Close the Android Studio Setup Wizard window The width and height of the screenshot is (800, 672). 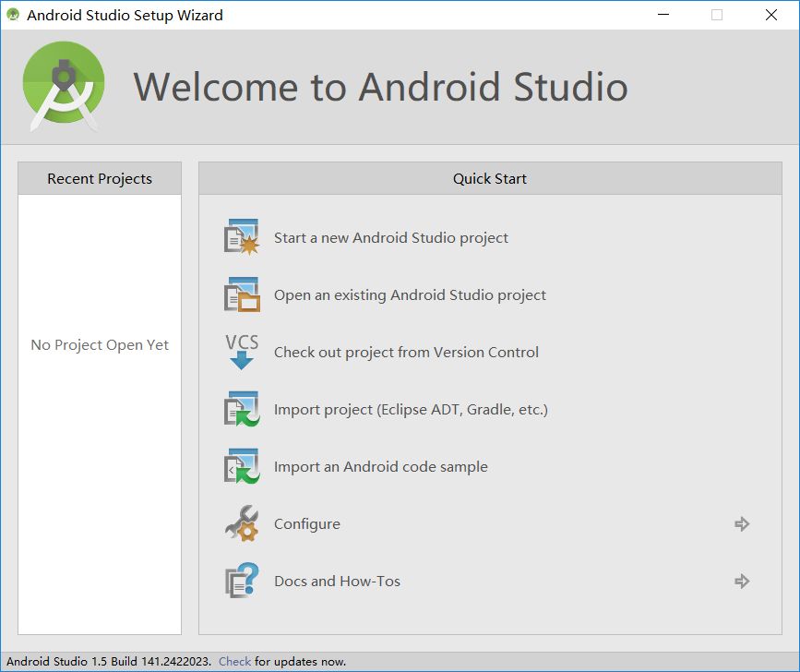click(x=770, y=15)
